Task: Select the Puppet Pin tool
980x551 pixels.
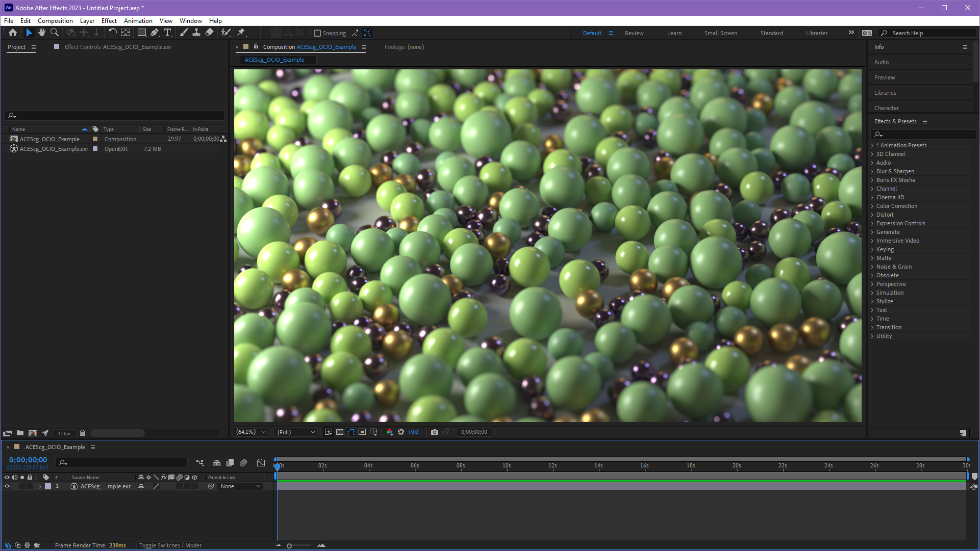Action: click(241, 33)
